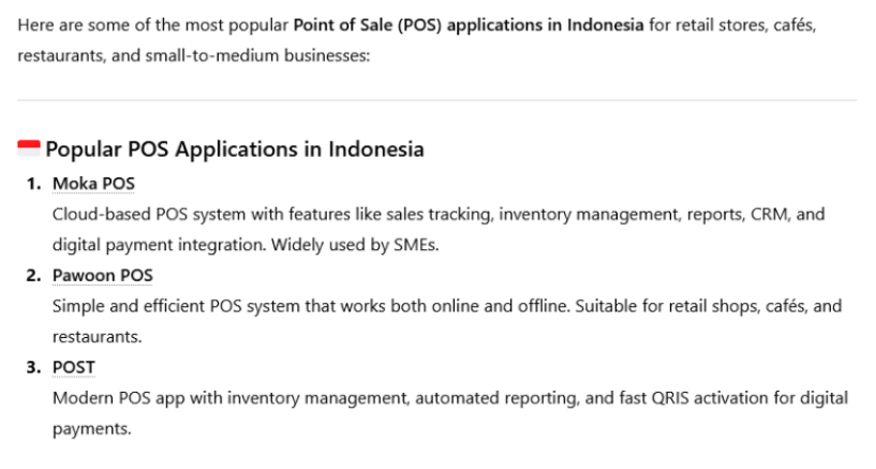The height and width of the screenshot is (469, 876).
Task: Click the word restaurants under Pawoon POS
Action: [97, 337]
